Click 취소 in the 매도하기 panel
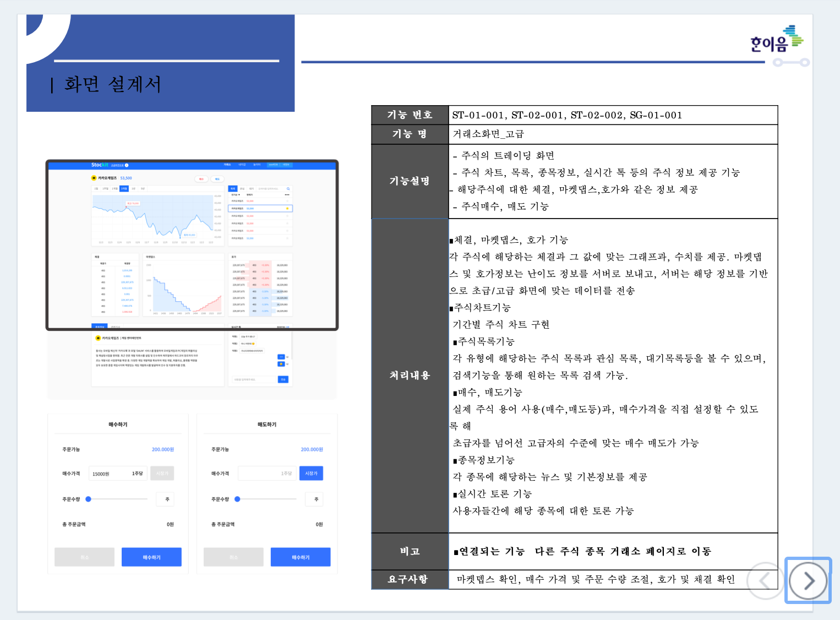The width and height of the screenshot is (840, 620). pos(233,557)
